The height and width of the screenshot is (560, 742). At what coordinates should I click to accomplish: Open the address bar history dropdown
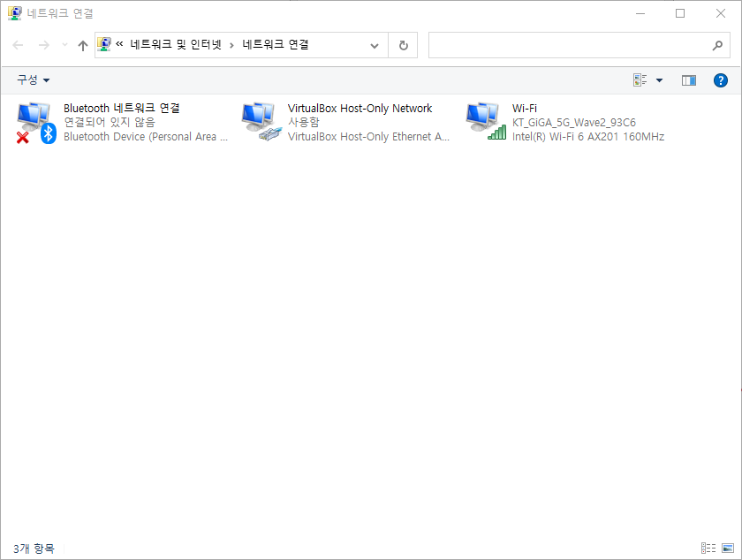(x=375, y=45)
